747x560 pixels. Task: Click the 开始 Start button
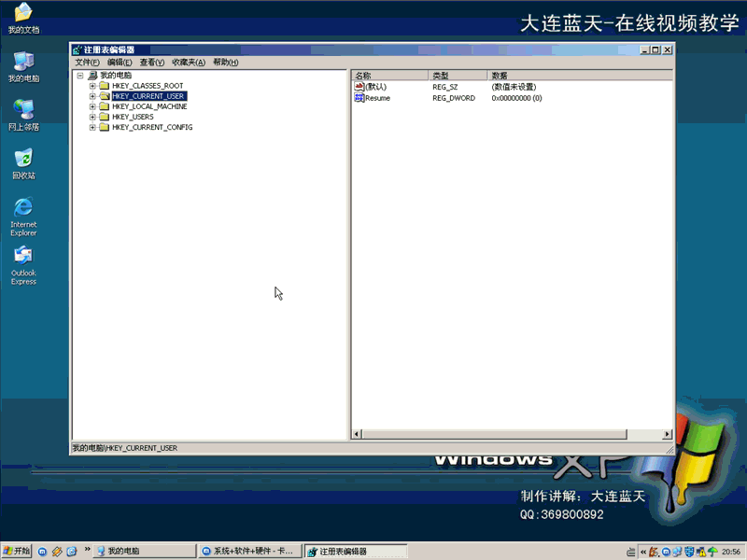[x=17, y=552]
